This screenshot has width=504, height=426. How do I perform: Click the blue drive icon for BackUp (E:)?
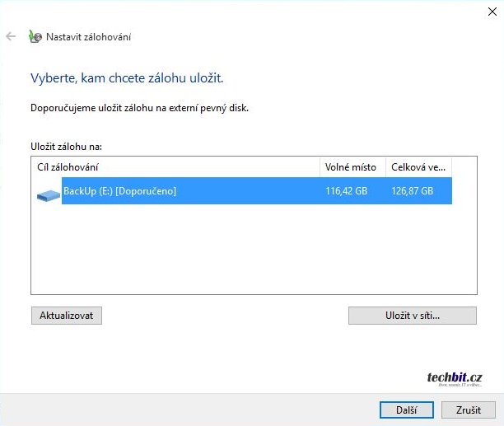pos(49,193)
